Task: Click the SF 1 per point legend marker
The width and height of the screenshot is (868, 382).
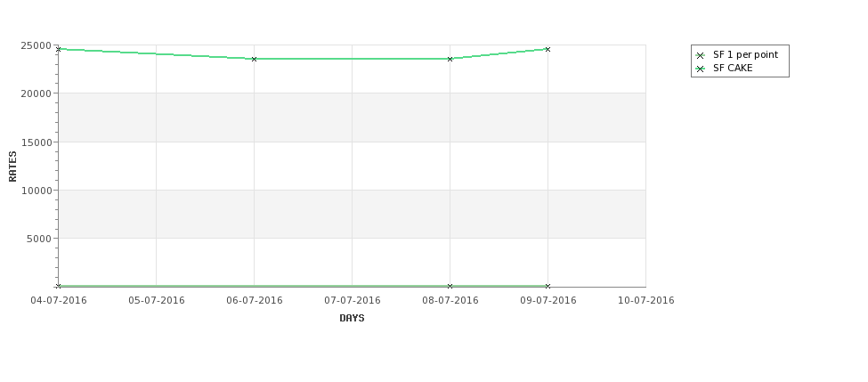Action: [x=701, y=55]
